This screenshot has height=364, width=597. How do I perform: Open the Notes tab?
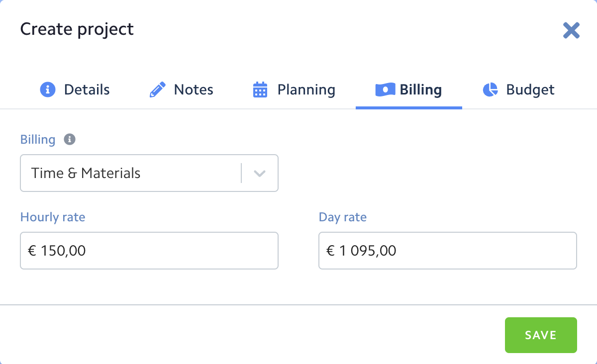coord(194,90)
